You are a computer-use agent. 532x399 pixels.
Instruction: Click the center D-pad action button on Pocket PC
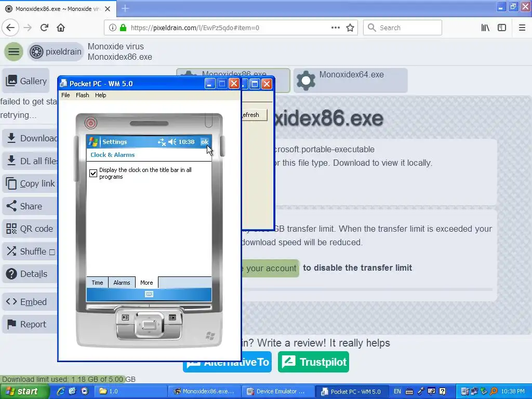pos(149,325)
